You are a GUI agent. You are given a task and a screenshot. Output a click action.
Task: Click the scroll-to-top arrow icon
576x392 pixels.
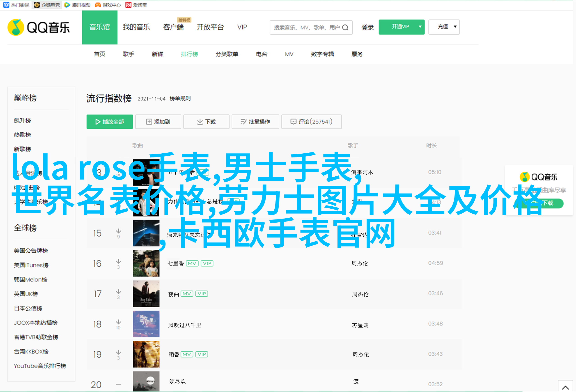(x=565, y=387)
